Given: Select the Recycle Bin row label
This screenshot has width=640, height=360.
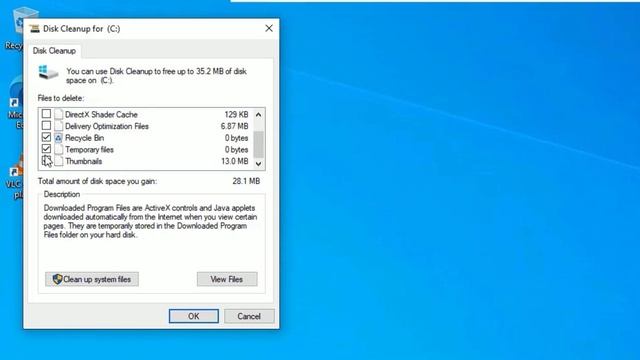Looking at the screenshot, I should pyautogui.click(x=84, y=138).
